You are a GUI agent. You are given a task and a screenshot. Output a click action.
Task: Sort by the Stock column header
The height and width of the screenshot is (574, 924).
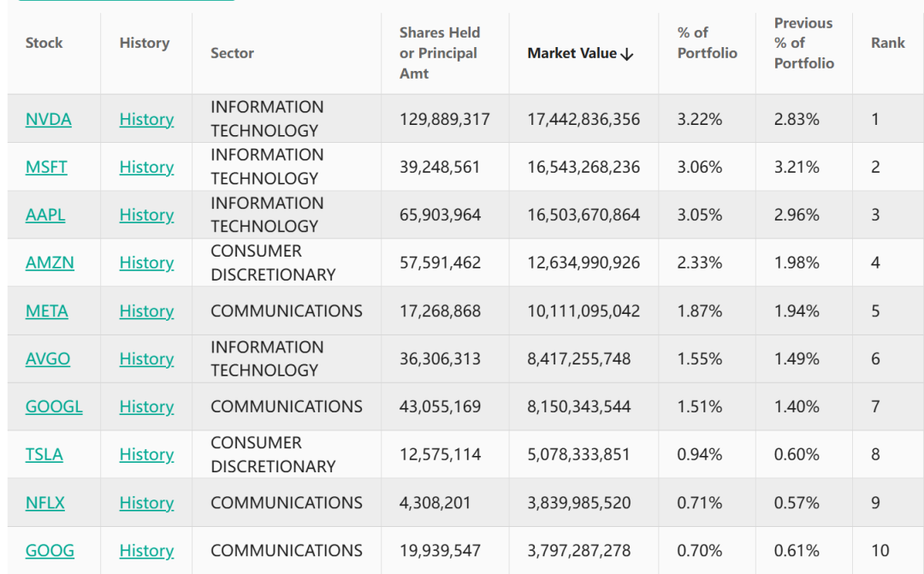[44, 43]
